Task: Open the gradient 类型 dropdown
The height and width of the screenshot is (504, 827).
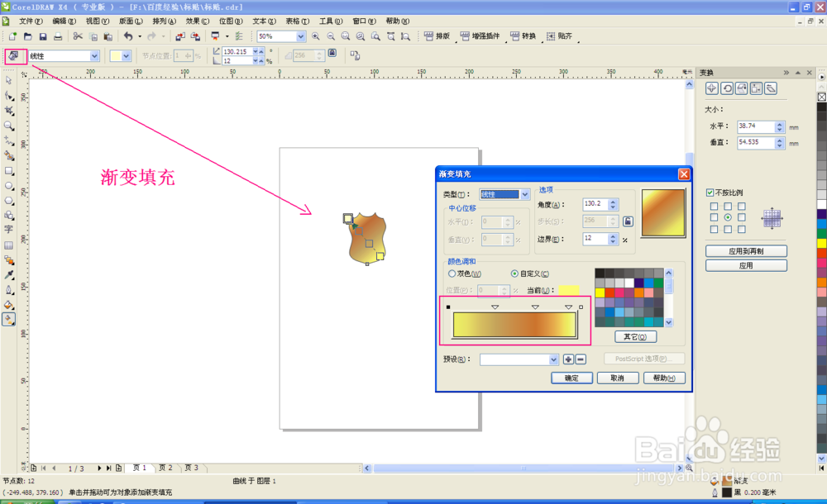Action: (x=525, y=195)
